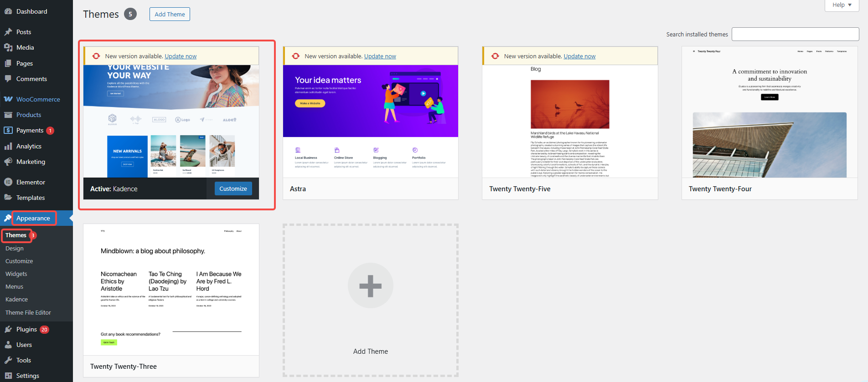Image resolution: width=868 pixels, height=382 pixels.
Task: Click the search installed themes field
Action: [796, 34]
